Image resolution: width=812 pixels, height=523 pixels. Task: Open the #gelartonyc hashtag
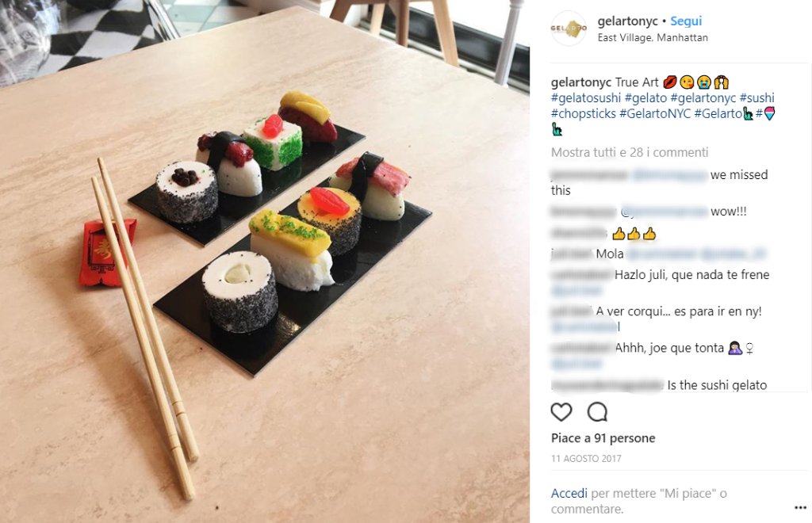(x=703, y=97)
